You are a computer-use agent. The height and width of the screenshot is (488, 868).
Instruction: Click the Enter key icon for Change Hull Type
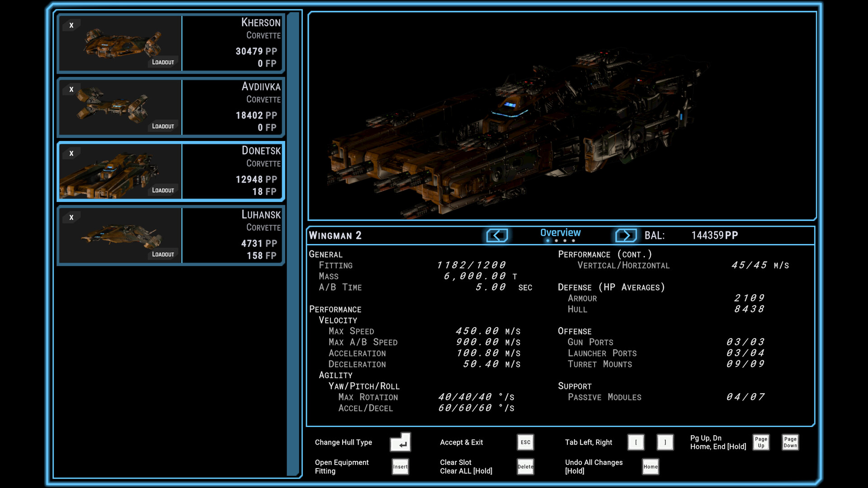(x=401, y=442)
